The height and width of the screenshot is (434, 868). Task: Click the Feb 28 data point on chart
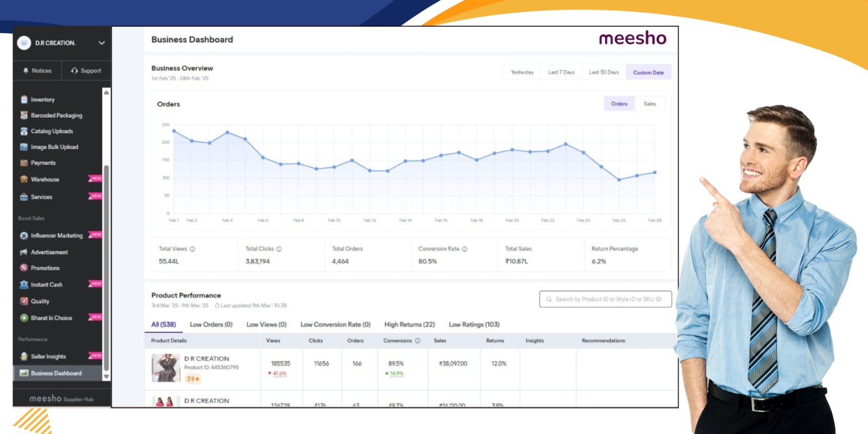655,173
